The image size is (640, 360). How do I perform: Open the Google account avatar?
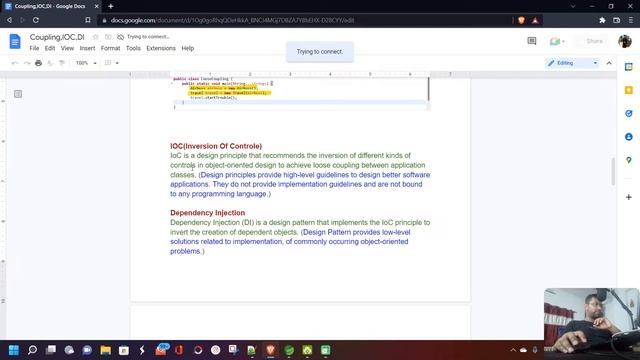point(624,41)
